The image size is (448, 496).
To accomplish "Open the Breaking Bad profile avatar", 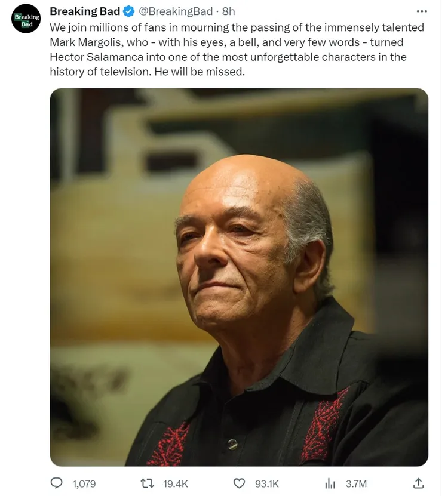I will tap(26, 19).
